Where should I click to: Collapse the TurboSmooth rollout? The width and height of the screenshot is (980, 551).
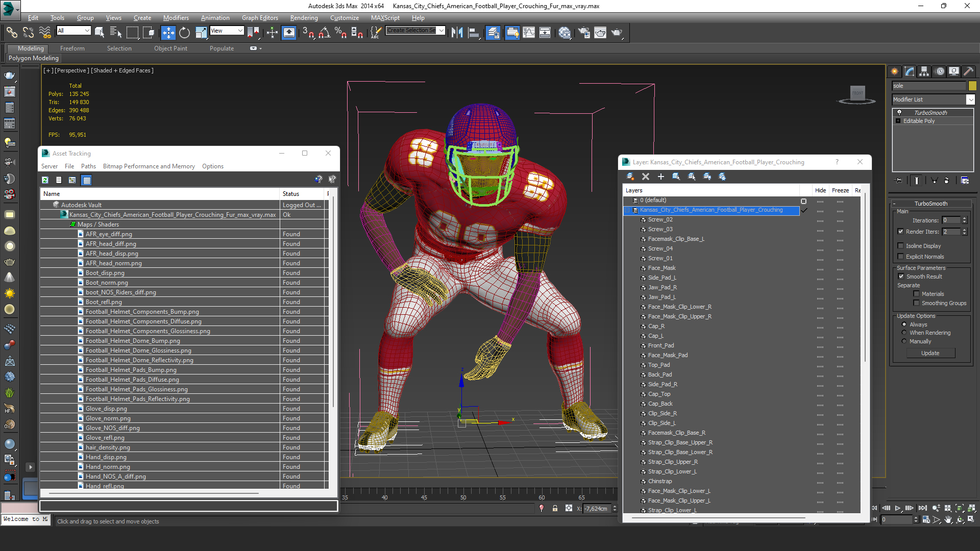[x=894, y=204]
